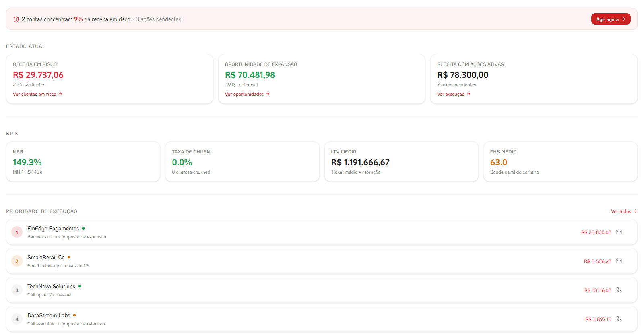
Task: Click the shield alert icon in banner
Action: pos(16,19)
